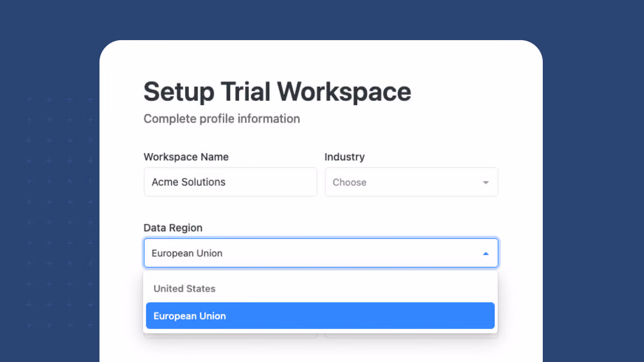The image size is (644, 362).
Task: Click the Data Region up-arrow caret
Action: (x=486, y=253)
